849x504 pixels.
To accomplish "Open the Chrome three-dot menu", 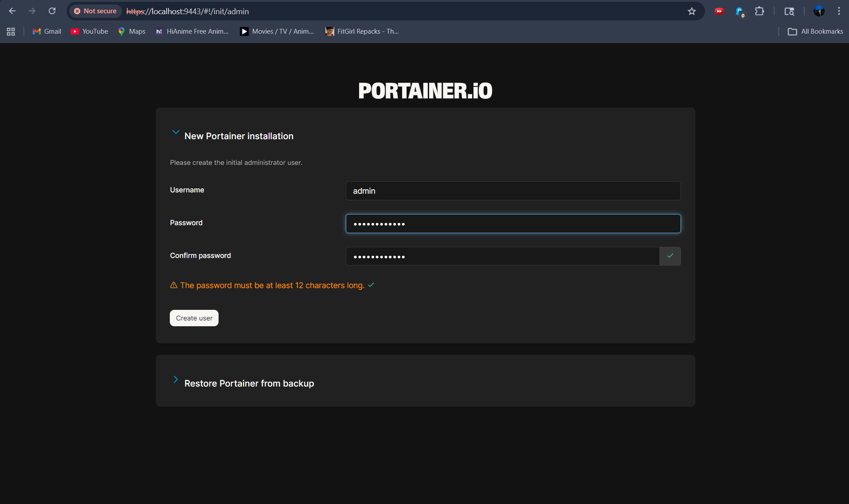I will click(838, 11).
